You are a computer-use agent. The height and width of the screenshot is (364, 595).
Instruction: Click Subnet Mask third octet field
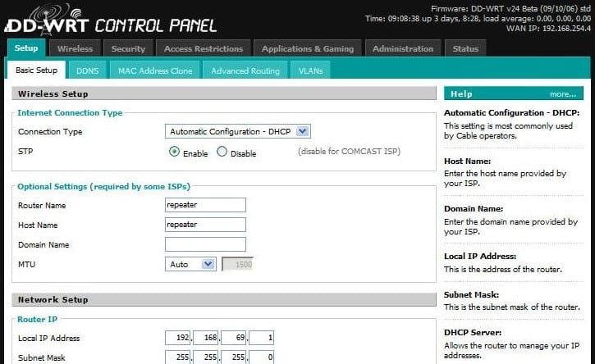click(234, 357)
